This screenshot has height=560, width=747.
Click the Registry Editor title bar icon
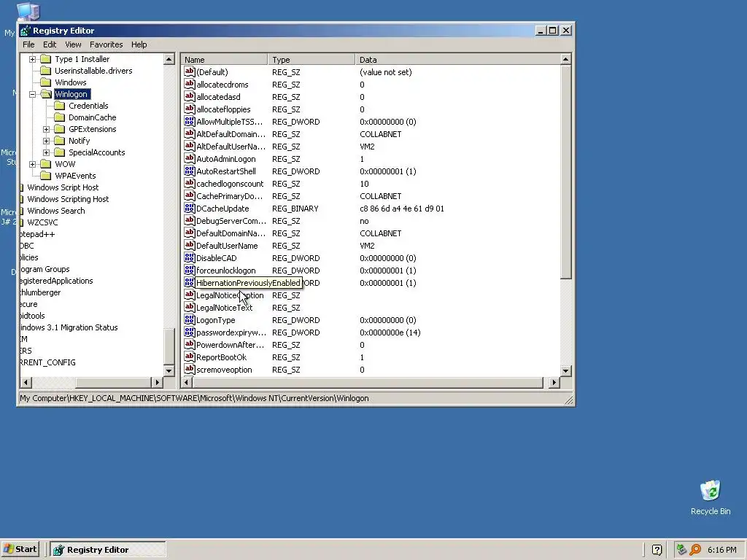[26, 31]
